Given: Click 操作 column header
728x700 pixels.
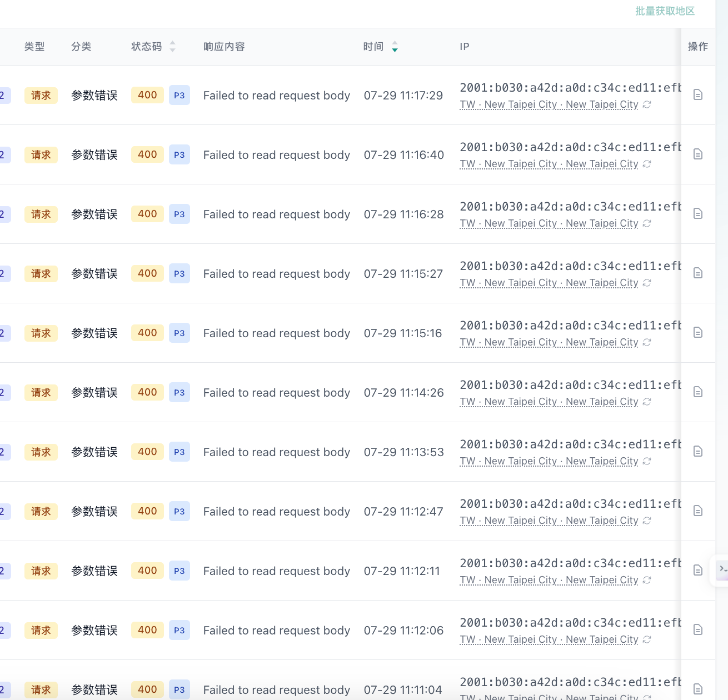Looking at the screenshot, I should pos(698,47).
